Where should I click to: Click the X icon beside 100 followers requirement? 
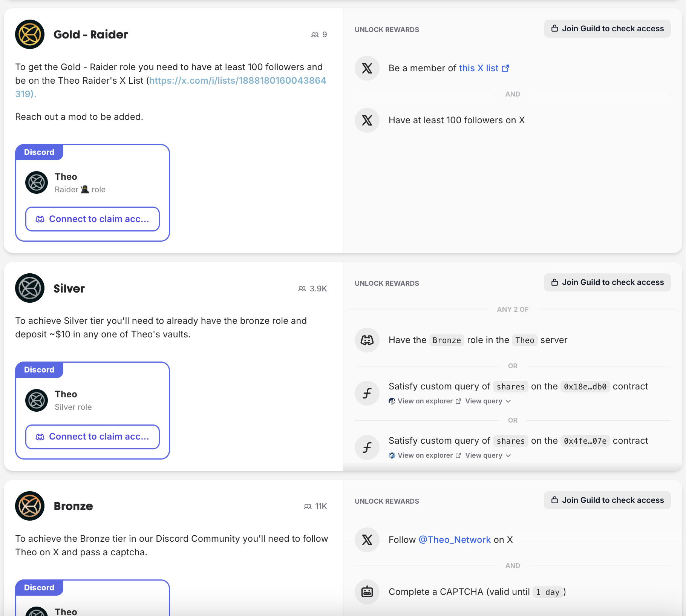tap(367, 120)
